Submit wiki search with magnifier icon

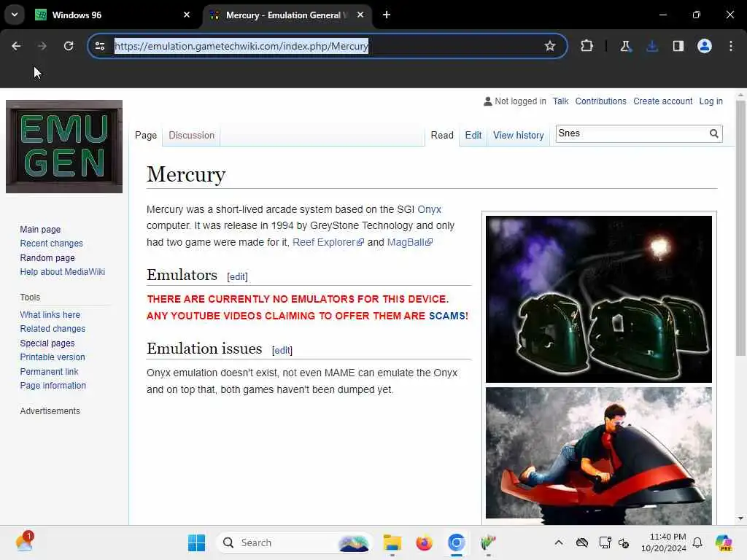[713, 134]
